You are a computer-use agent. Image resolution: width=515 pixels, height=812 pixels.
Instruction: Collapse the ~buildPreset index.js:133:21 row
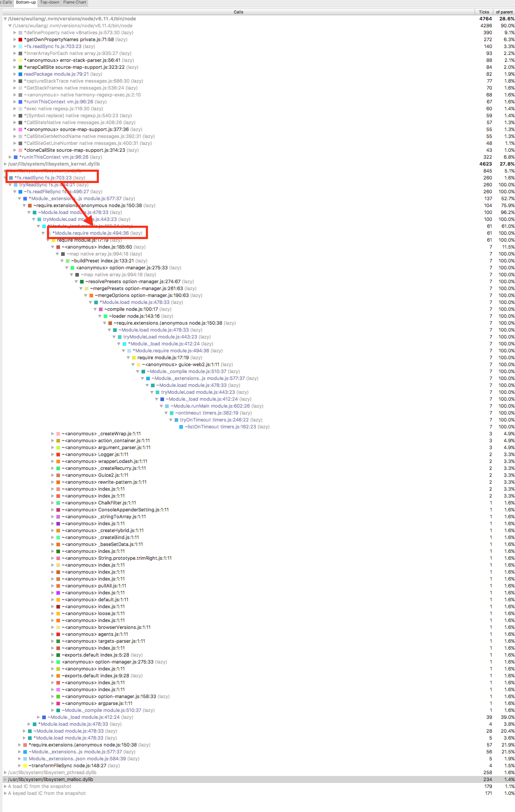click(62, 261)
